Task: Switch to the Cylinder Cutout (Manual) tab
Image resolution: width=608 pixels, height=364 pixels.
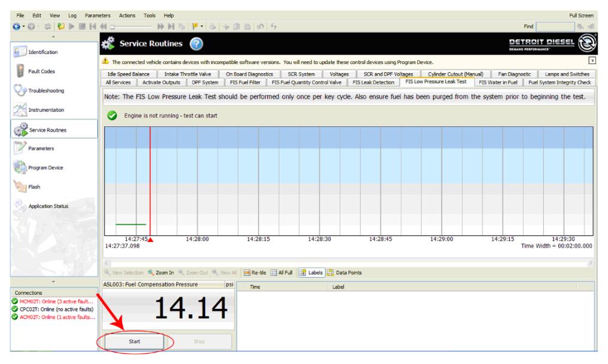Action: click(456, 74)
